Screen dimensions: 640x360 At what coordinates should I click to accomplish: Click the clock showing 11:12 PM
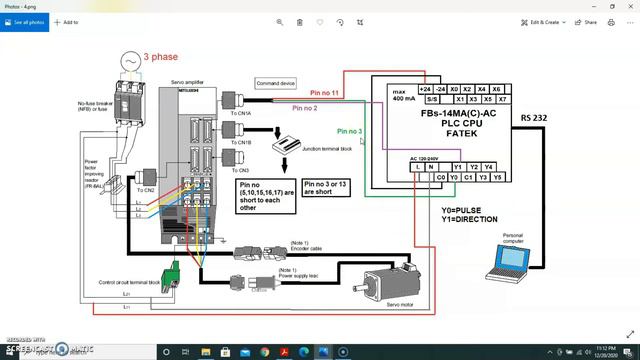(606, 352)
